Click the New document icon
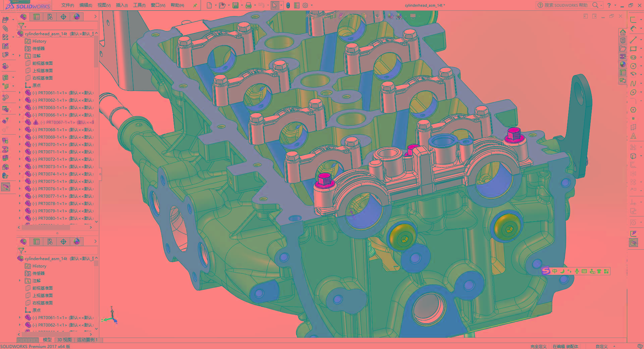This screenshot has width=644, height=349. point(209,5)
